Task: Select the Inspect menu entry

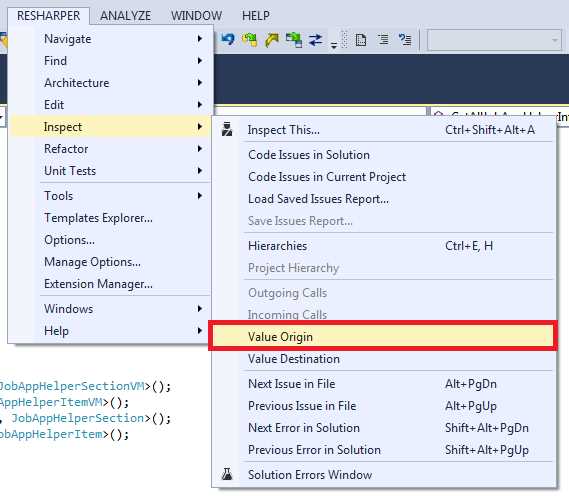Action: (x=111, y=127)
